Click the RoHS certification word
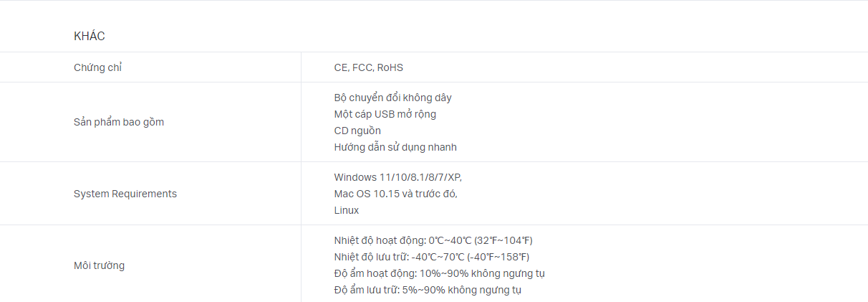The height and width of the screenshot is (302, 868). [x=390, y=67]
